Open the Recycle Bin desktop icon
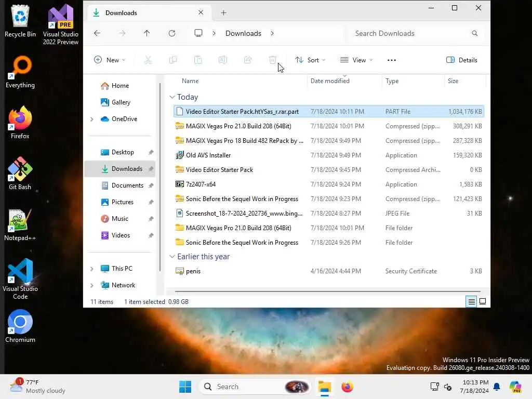The height and width of the screenshot is (399, 532). click(20, 21)
